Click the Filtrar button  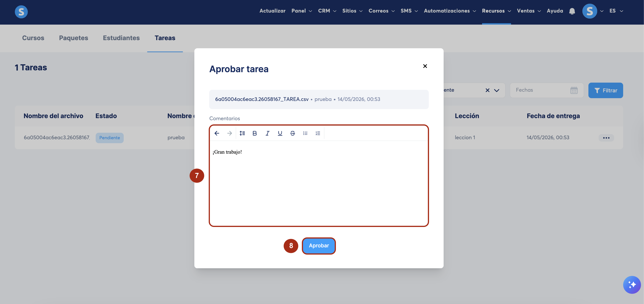606,91
